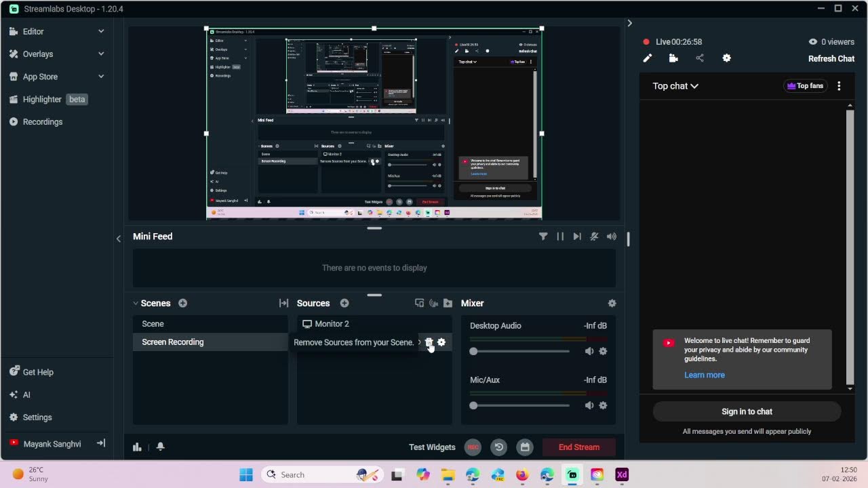Open Mic/Aux settings gear
868x488 pixels.
[x=603, y=405]
